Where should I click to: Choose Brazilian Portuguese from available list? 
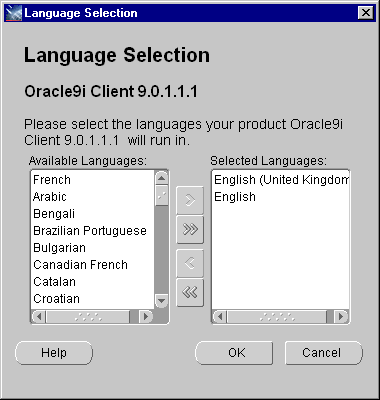[93, 231]
